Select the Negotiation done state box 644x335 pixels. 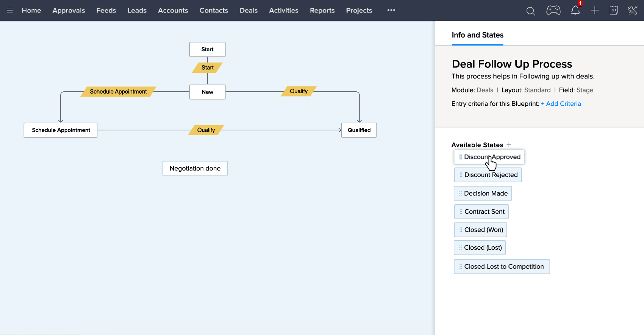point(195,169)
